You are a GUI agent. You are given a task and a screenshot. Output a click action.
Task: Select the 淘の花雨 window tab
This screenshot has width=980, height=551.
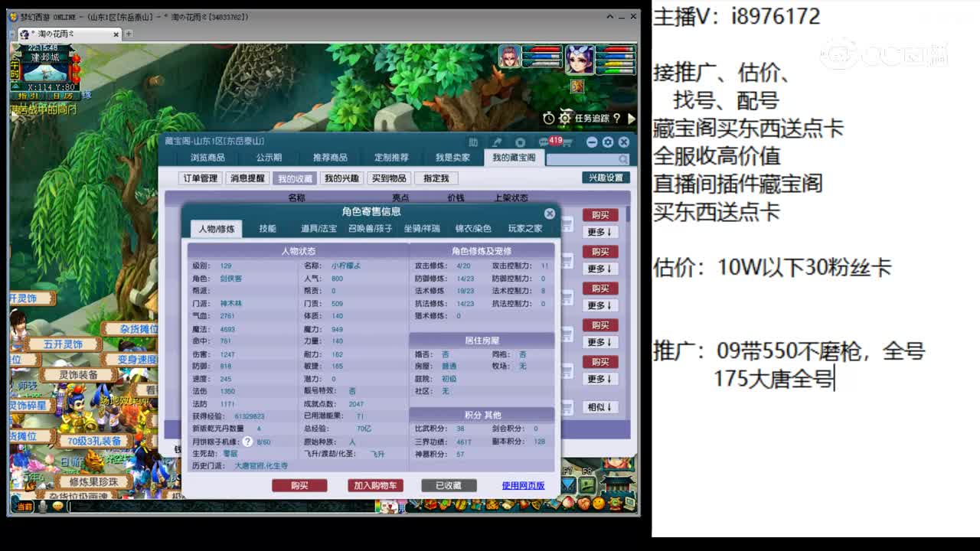click(x=69, y=34)
